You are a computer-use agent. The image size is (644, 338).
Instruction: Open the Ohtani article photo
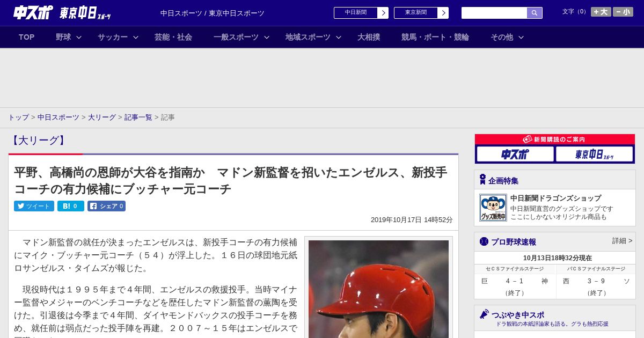coord(378,289)
